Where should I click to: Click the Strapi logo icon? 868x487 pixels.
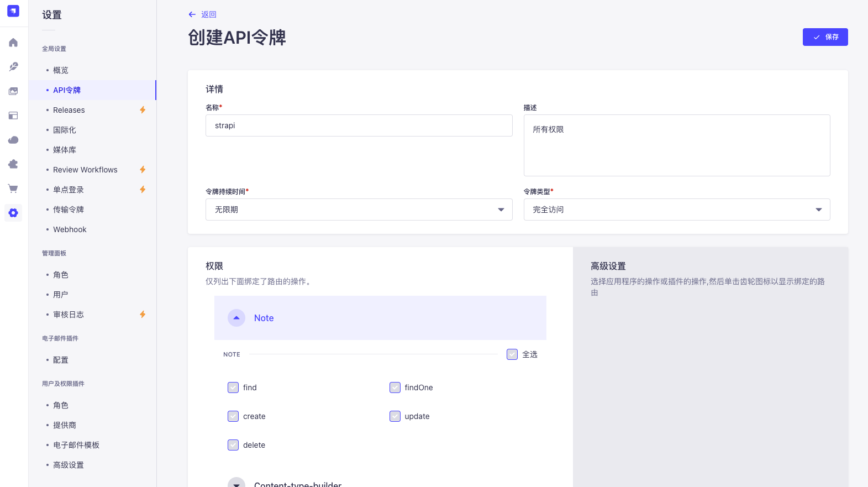coord(13,11)
